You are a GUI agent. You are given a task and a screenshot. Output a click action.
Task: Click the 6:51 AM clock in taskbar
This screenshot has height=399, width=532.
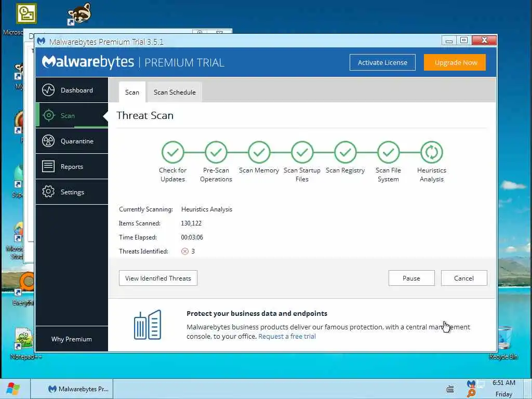point(504,383)
